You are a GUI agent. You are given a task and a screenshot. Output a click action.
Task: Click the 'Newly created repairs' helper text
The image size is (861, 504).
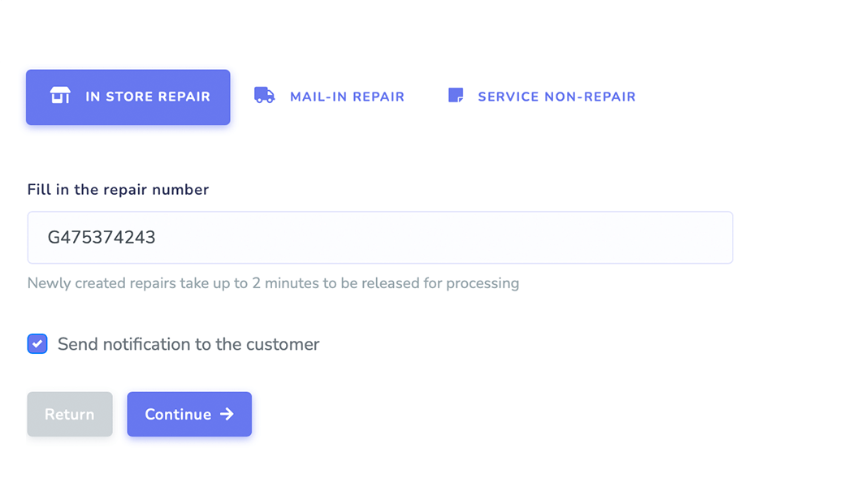pos(274,283)
